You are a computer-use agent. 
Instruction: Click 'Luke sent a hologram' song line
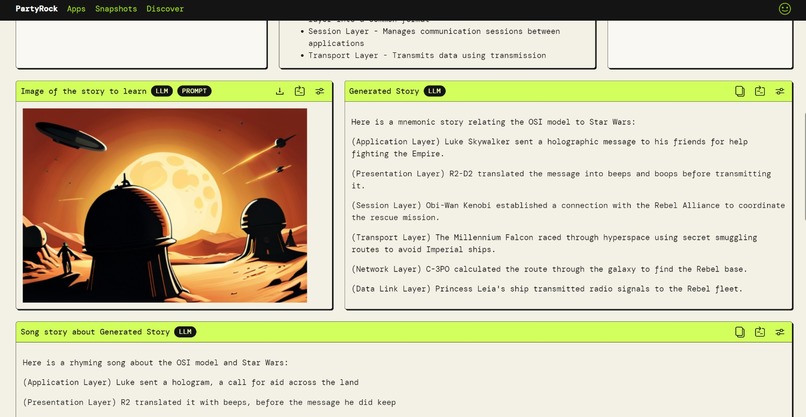tap(190, 383)
